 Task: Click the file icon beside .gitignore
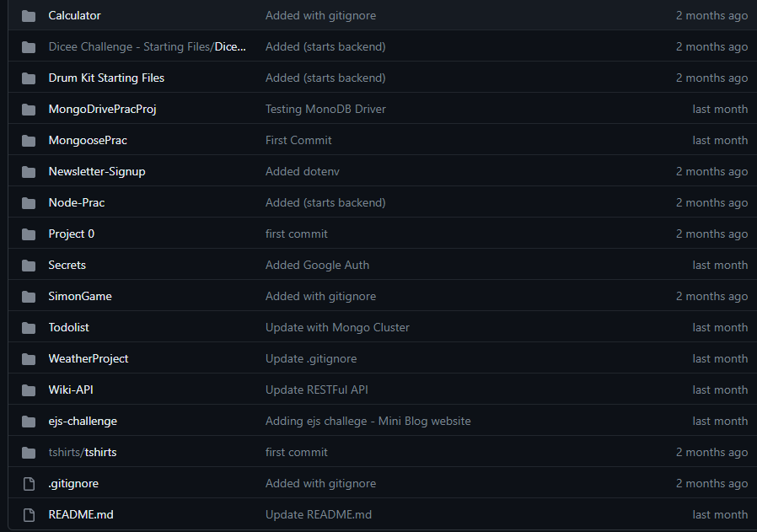(x=29, y=484)
